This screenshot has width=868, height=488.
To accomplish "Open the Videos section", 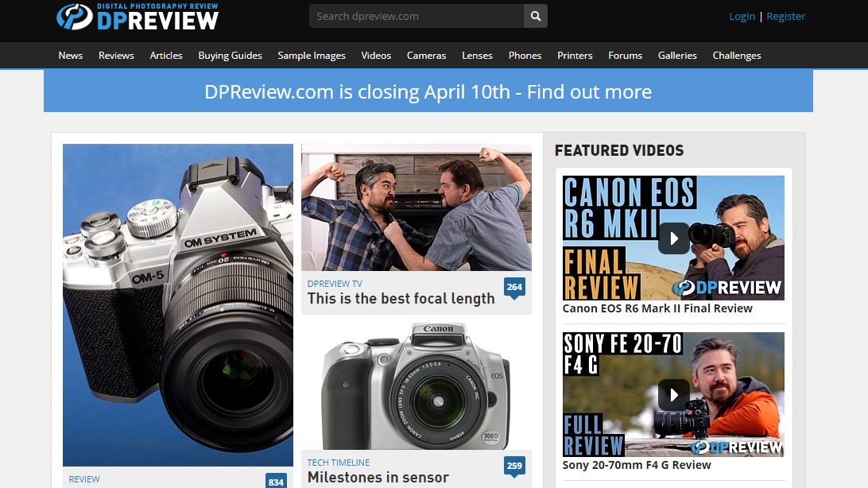I will click(x=376, y=56).
